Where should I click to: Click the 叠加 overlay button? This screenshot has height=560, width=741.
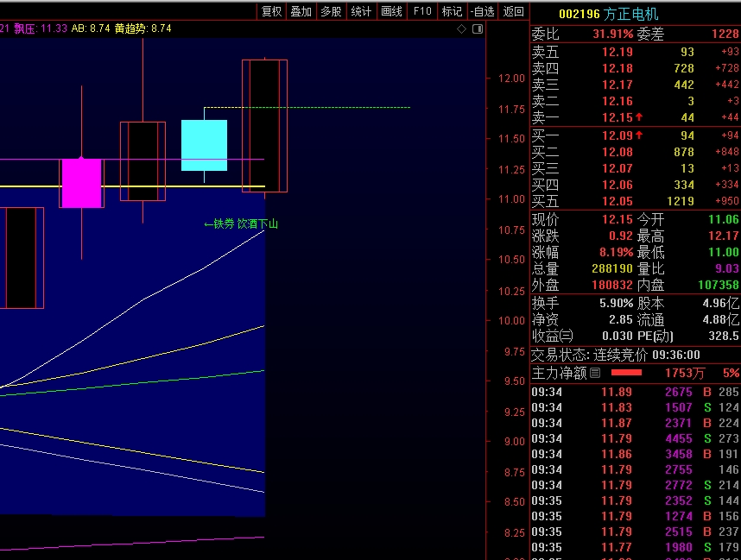(x=301, y=11)
